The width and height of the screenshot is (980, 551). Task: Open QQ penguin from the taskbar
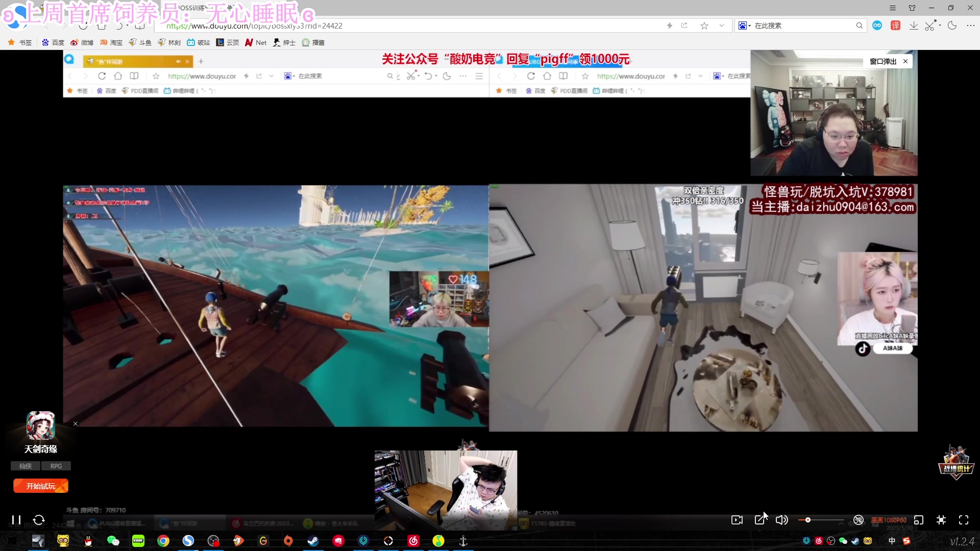pyautogui.click(x=88, y=541)
